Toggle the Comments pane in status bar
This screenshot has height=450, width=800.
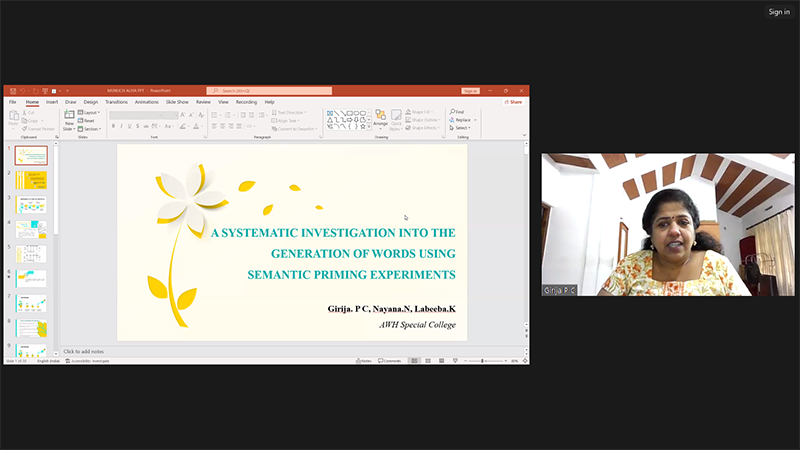coord(389,360)
